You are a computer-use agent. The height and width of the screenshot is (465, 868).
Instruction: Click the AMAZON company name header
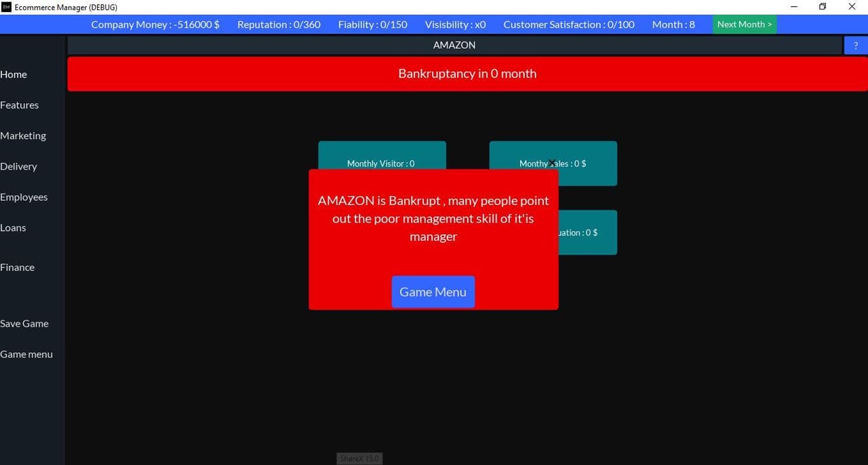pyautogui.click(x=454, y=45)
